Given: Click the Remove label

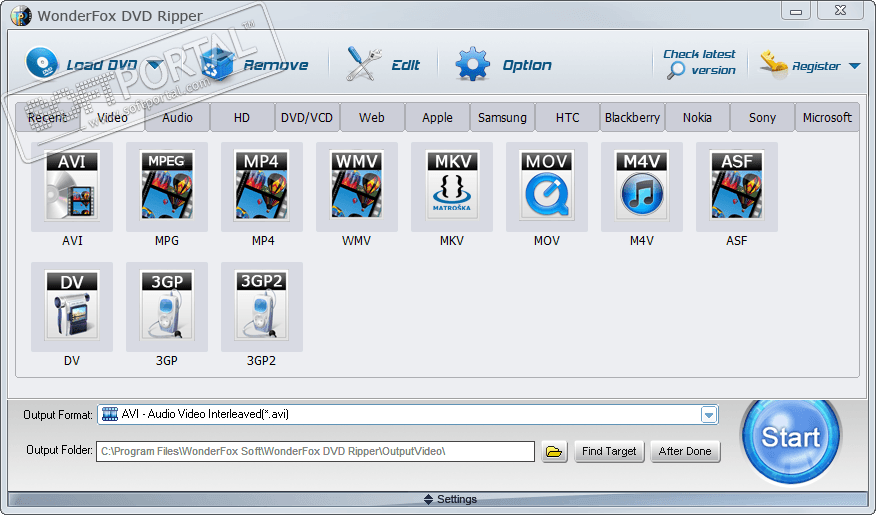Looking at the screenshot, I should [276, 65].
